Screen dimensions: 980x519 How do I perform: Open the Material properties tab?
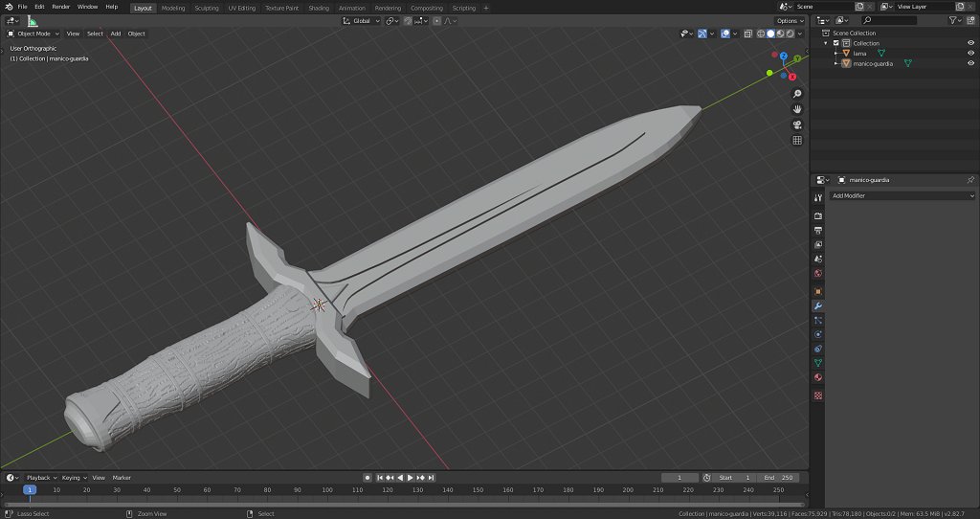tap(818, 377)
